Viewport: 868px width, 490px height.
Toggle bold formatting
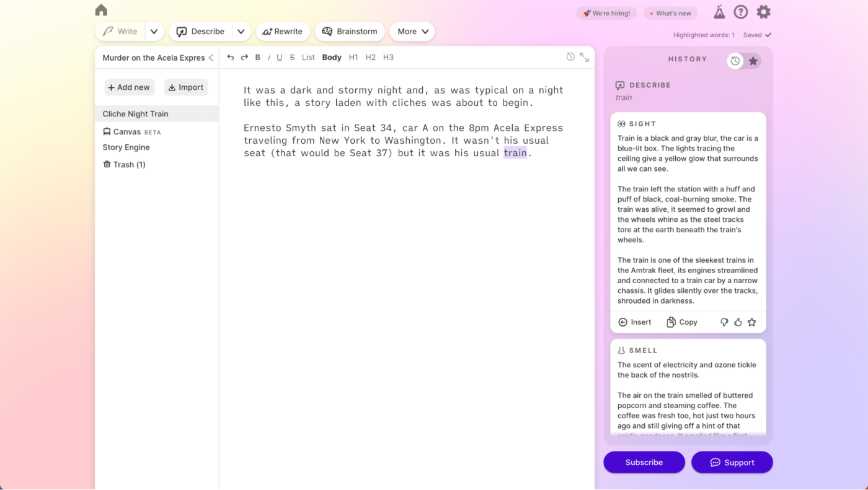click(x=258, y=57)
